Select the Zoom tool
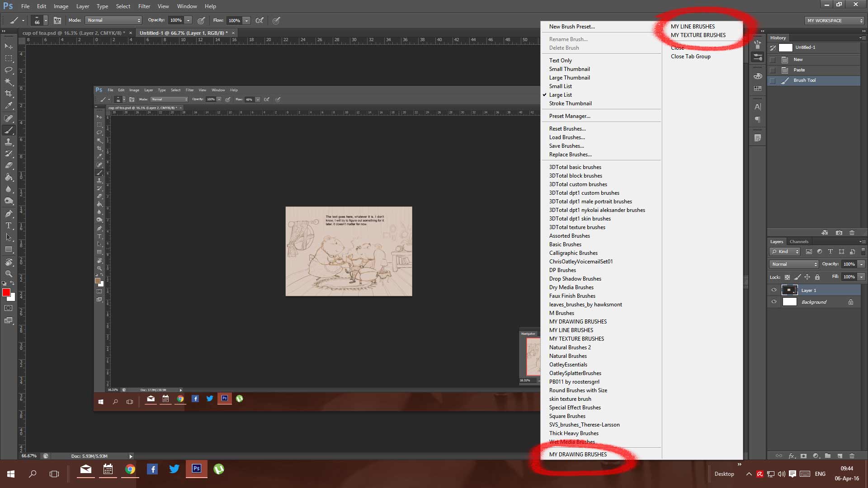This screenshot has height=488, width=868. click(x=9, y=274)
